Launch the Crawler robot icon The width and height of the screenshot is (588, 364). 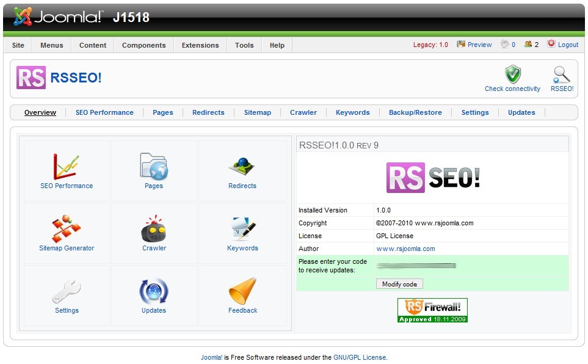tap(154, 228)
